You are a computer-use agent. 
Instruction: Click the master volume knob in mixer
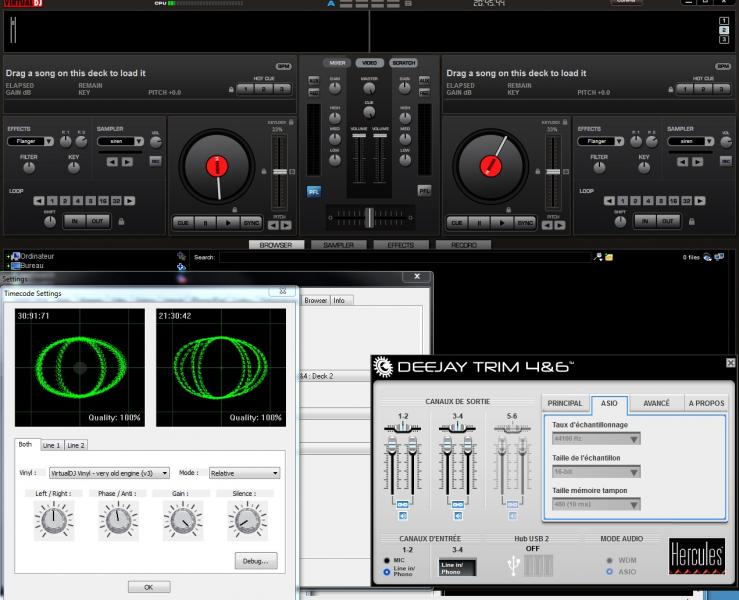(369, 89)
